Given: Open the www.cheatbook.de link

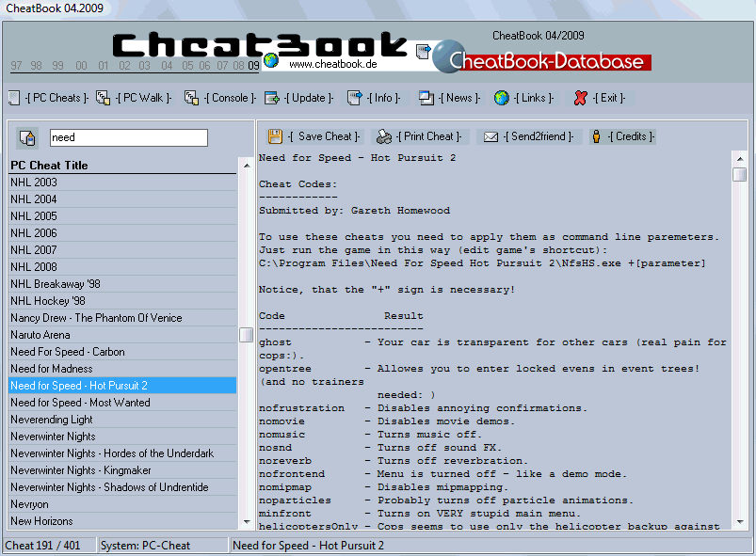Looking at the screenshot, I should [332, 64].
